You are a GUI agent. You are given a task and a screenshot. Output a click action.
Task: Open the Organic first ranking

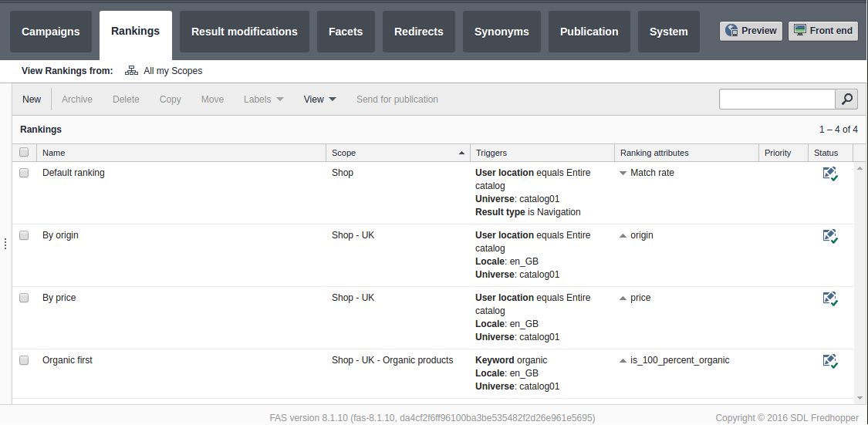coord(68,360)
